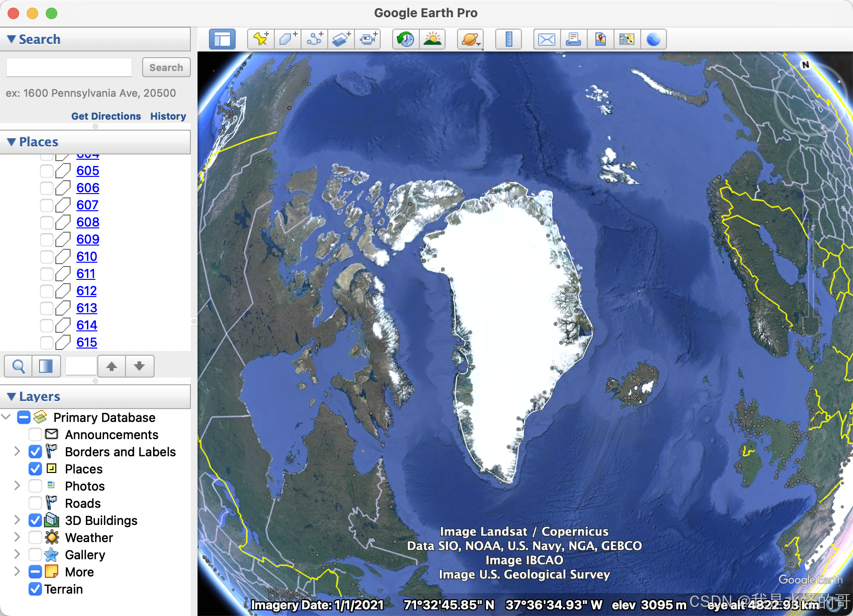Image resolution: width=853 pixels, height=616 pixels.
Task: Add an image overlay
Action: pyautogui.click(x=341, y=39)
